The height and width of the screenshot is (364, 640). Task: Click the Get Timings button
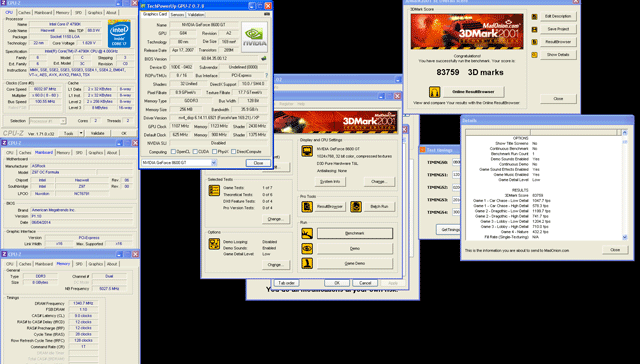click(x=449, y=230)
